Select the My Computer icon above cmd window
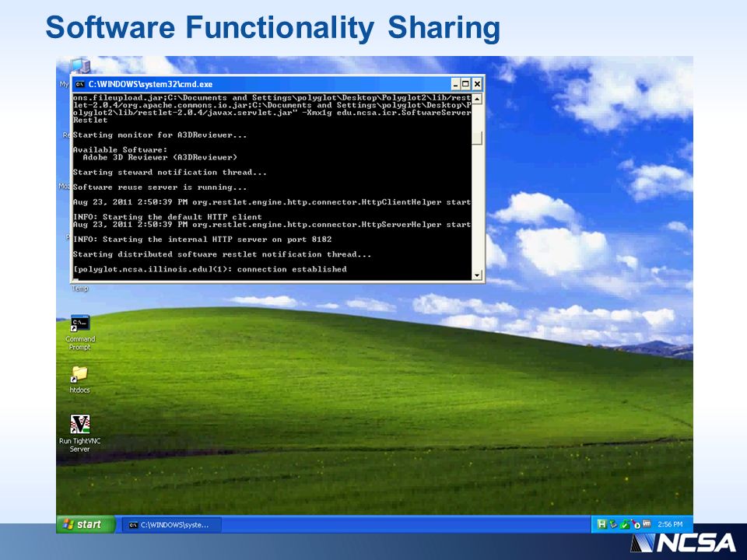Viewport: 747px width, 560px height. click(x=79, y=65)
